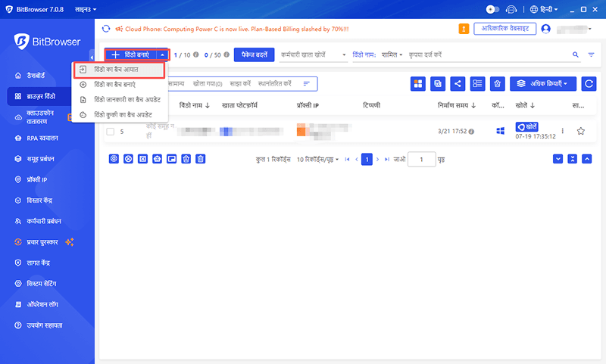Click the share icon button

point(458,83)
